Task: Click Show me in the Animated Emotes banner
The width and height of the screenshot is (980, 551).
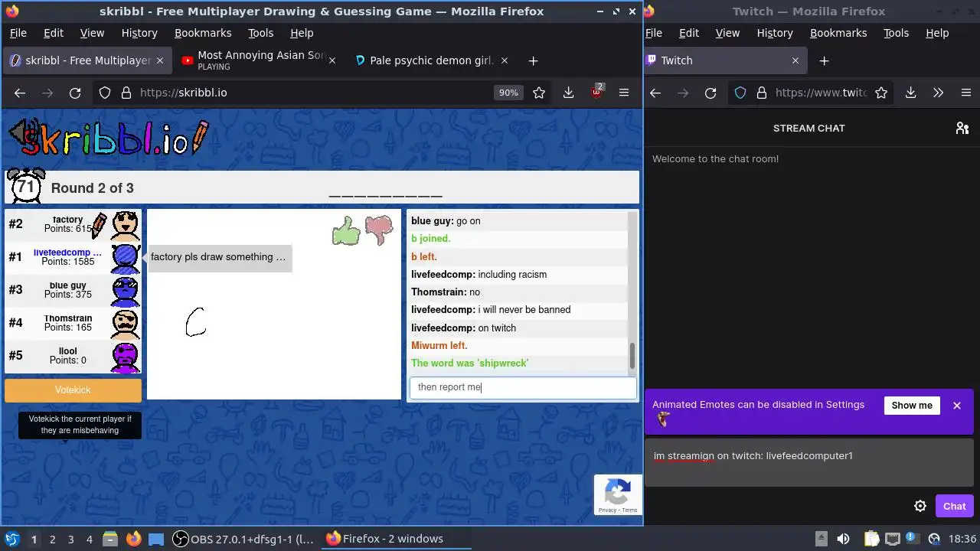Action: pos(912,406)
